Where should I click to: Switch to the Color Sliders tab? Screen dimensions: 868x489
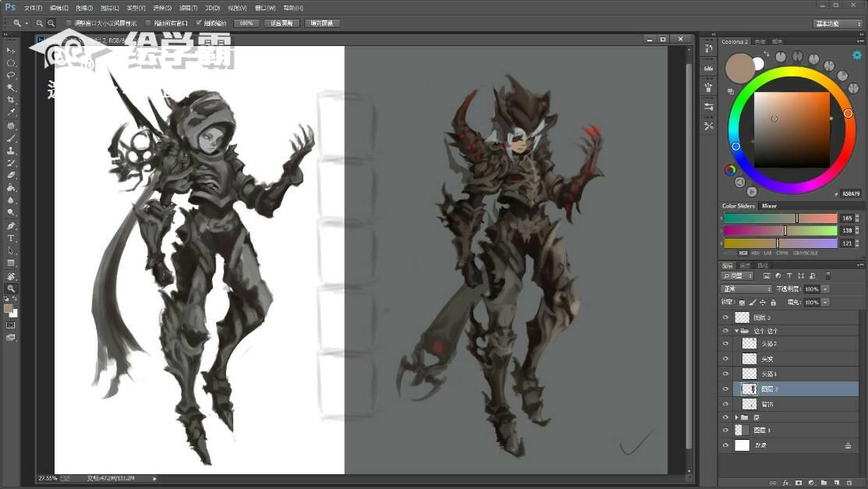pos(738,206)
